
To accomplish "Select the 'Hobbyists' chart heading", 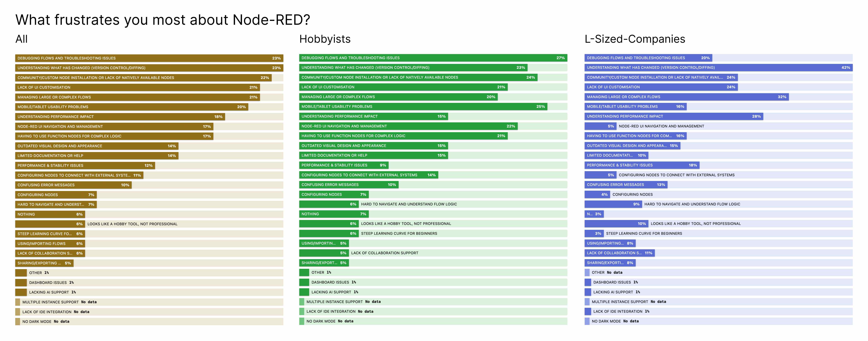I will (x=325, y=39).
